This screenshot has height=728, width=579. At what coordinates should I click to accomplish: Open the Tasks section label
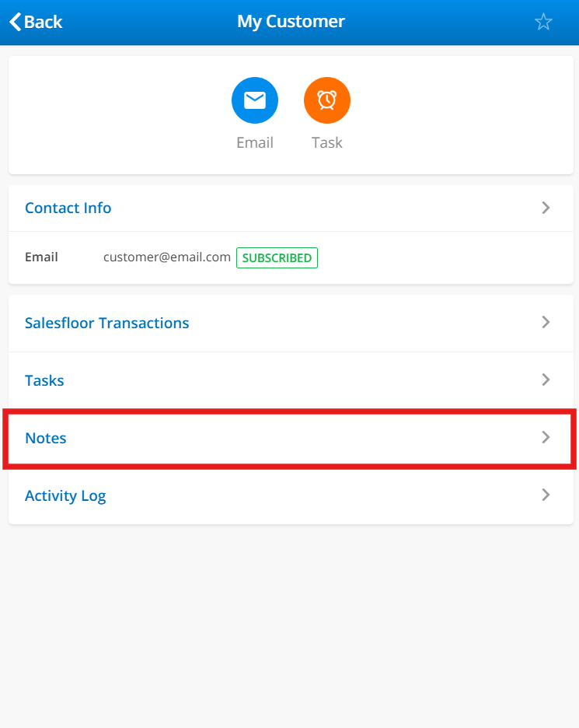[44, 380]
